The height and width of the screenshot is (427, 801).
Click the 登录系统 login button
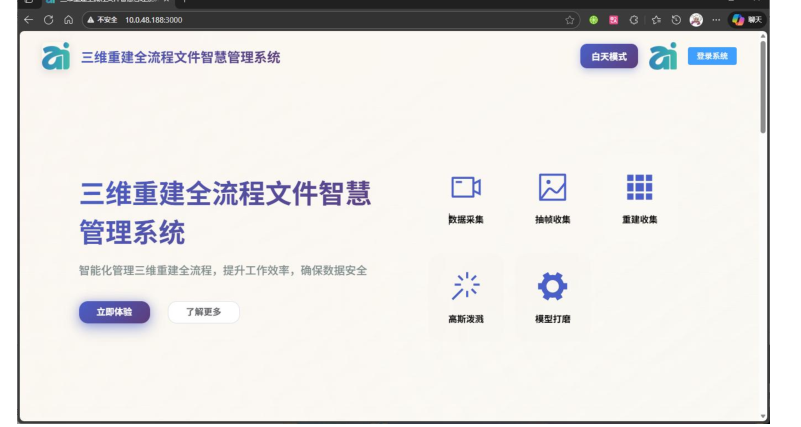[712, 57]
